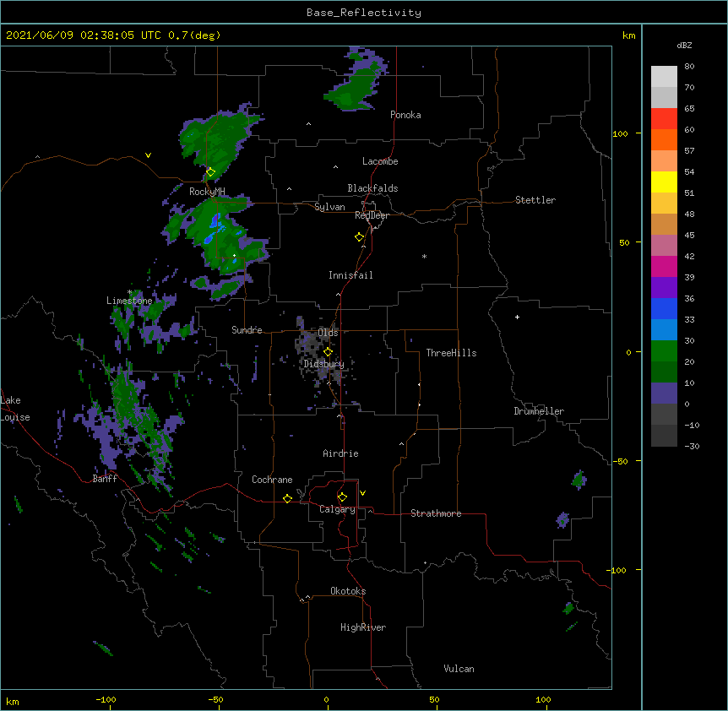728x711 pixels.
Task: Click the yellow V marker northwest of RockyMH
Action: coord(148,155)
